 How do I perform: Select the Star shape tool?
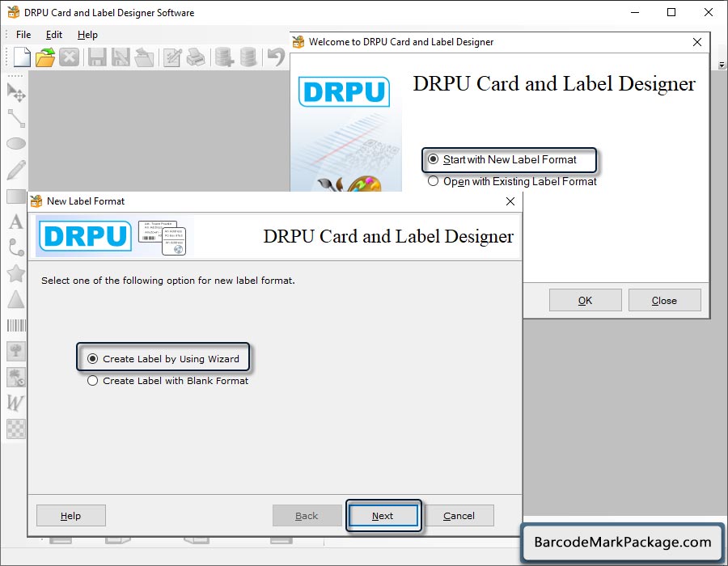click(16, 273)
